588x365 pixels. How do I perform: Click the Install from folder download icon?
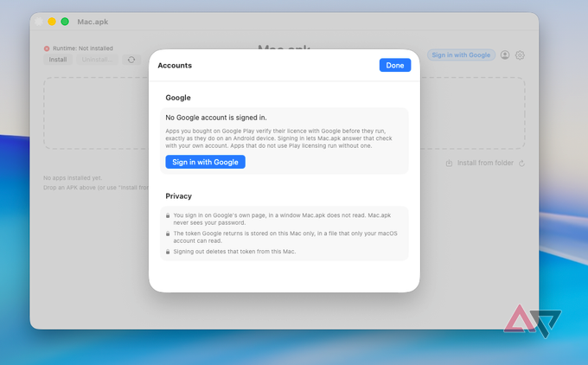[449, 163]
